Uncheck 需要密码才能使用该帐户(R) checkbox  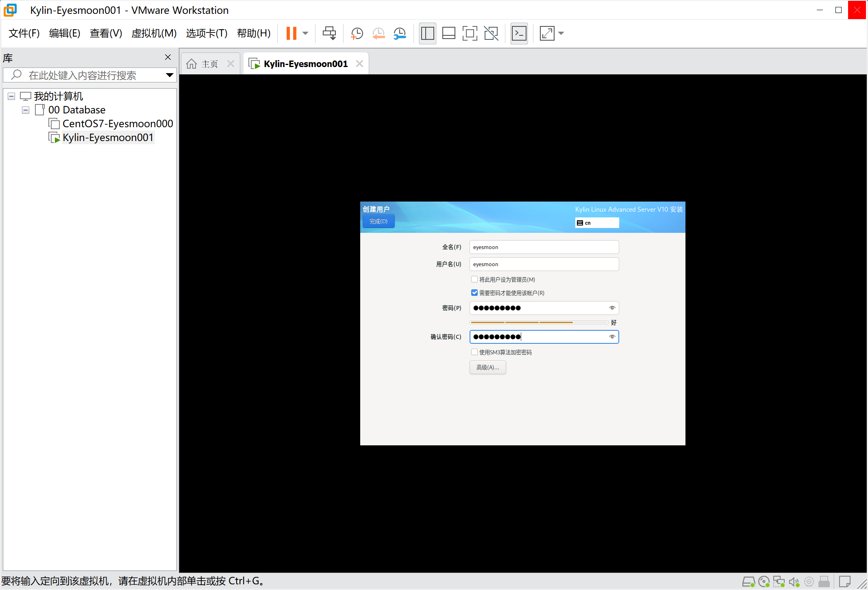pyautogui.click(x=474, y=293)
